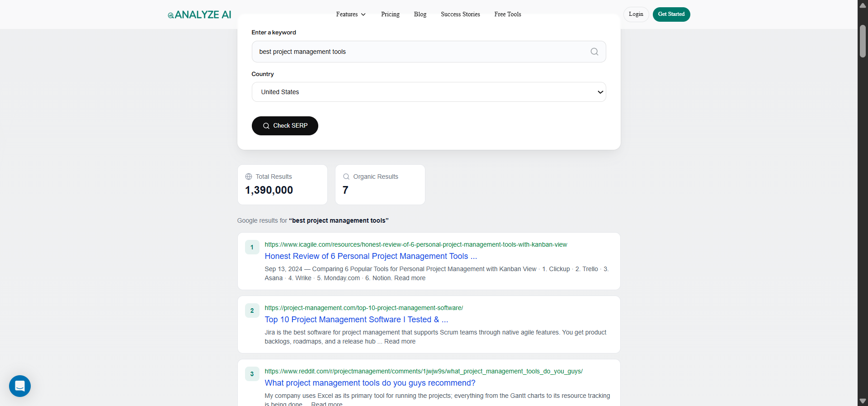Click the scrollbar up arrow
Image resolution: width=868 pixels, height=406 pixels.
[x=863, y=5]
